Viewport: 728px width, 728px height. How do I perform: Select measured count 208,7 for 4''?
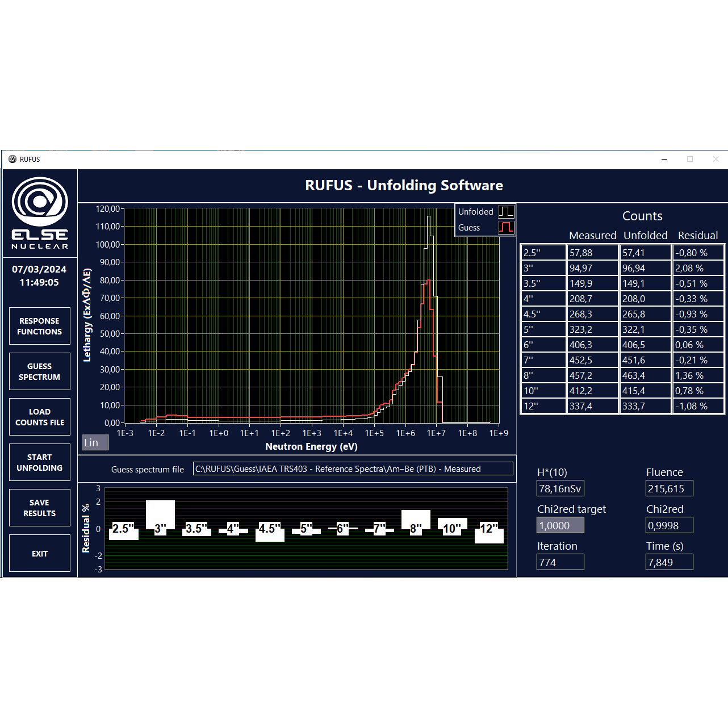[x=592, y=299]
